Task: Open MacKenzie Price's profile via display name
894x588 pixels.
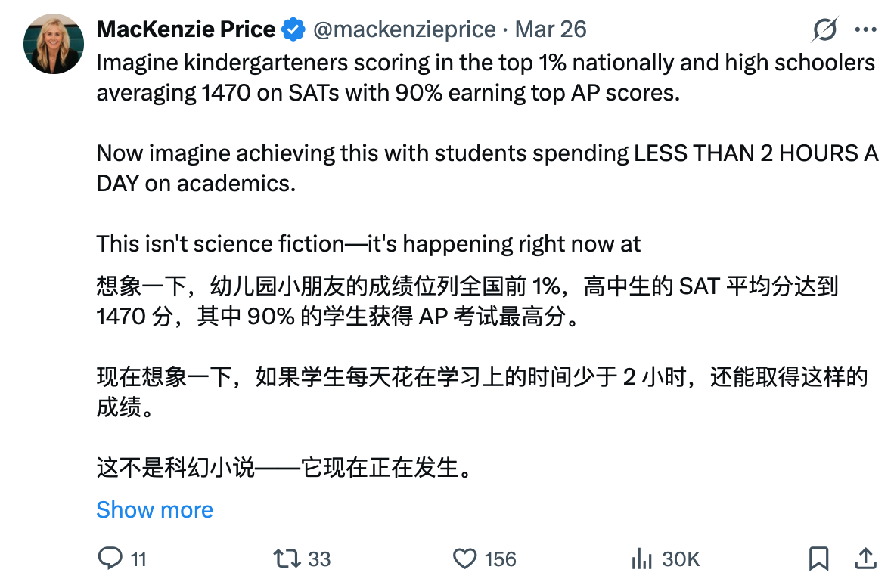Action: [184, 29]
